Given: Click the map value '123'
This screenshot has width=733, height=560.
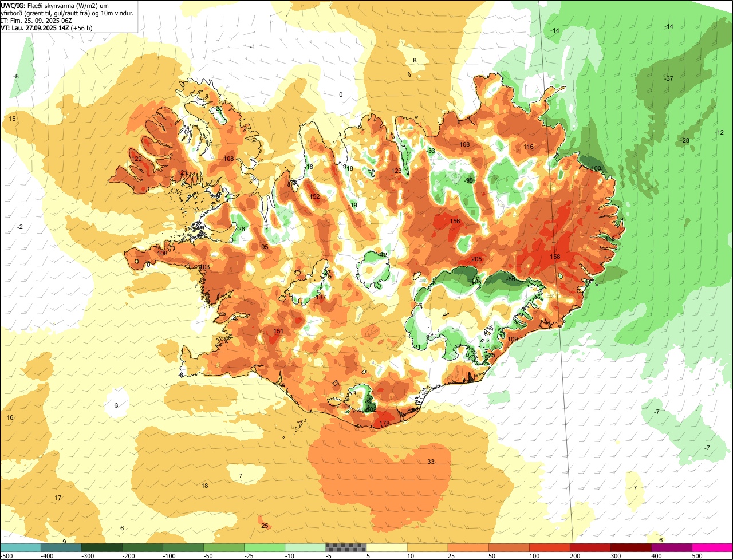Looking at the screenshot, I should pyautogui.click(x=396, y=171).
